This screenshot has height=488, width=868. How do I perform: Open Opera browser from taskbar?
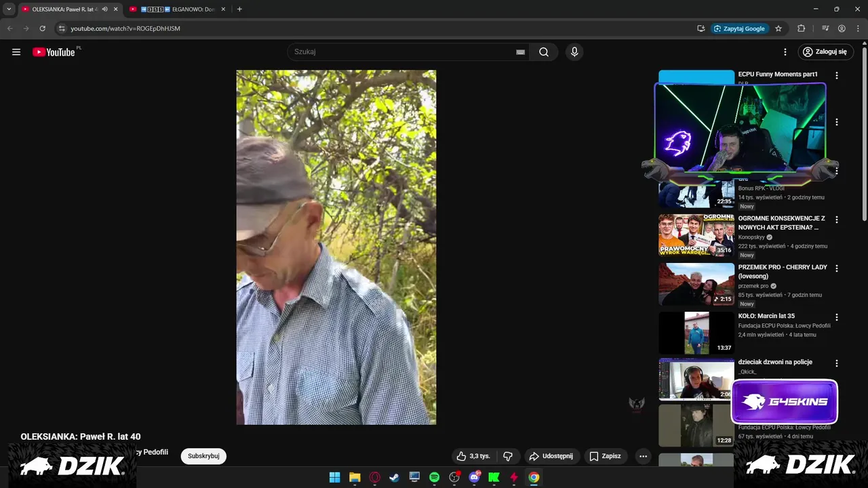pos(374,477)
